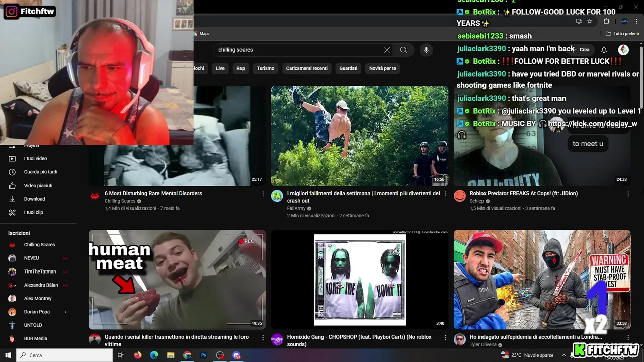The width and height of the screenshot is (644, 362).
Task: Open Alex Montrey subscription channel
Action: click(38, 298)
